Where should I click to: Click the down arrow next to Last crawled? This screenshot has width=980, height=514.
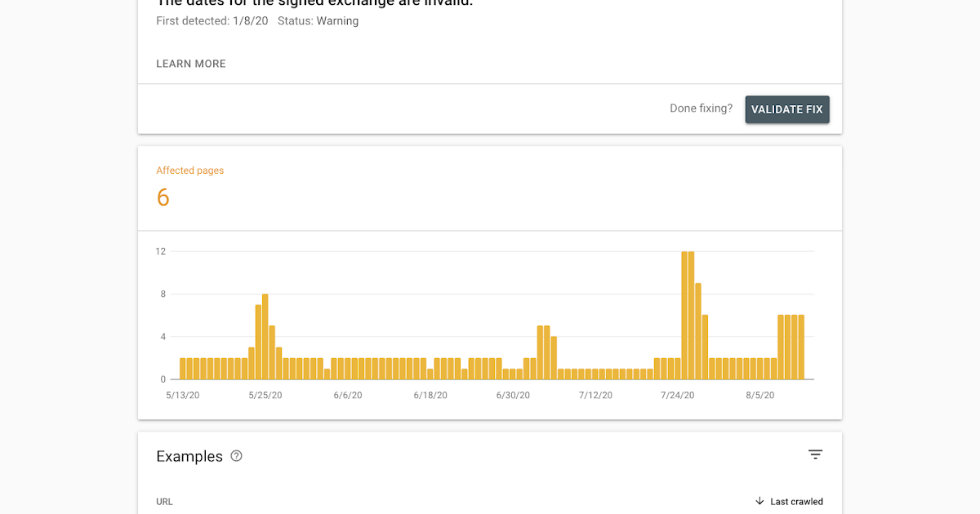click(759, 501)
